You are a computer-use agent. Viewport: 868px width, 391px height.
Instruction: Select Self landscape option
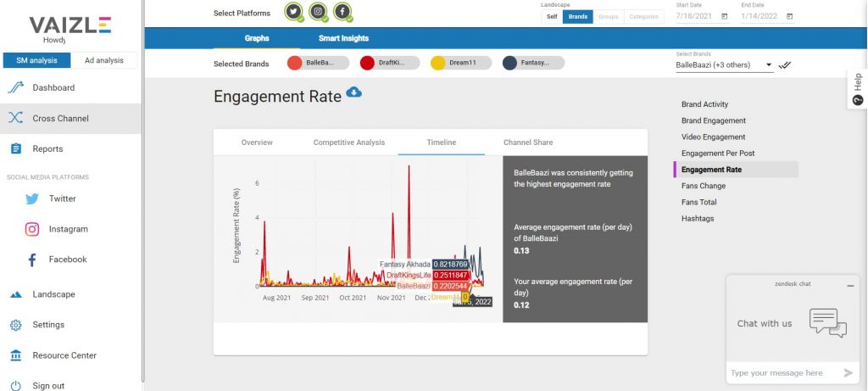552,17
